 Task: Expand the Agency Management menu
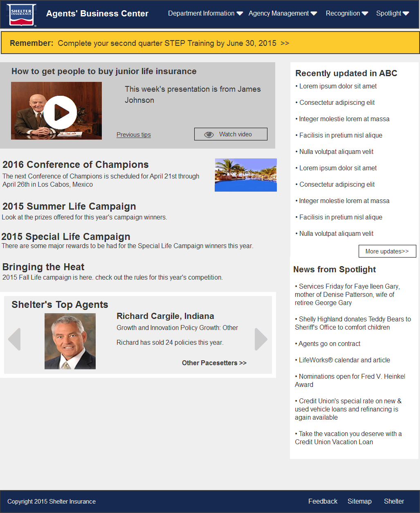[x=283, y=14]
